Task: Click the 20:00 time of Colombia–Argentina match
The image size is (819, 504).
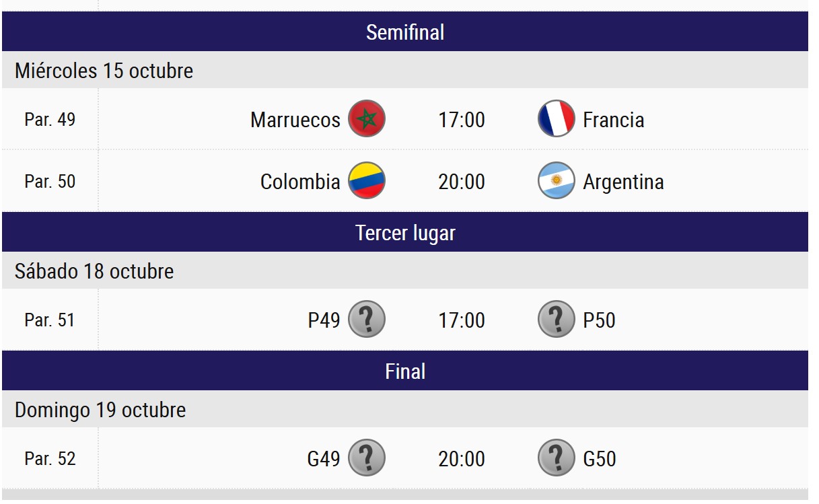Action: click(x=462, y=182)
